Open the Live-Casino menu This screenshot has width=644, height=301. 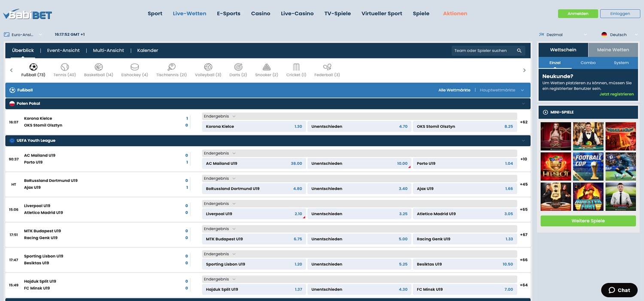[x=297, y=13]
